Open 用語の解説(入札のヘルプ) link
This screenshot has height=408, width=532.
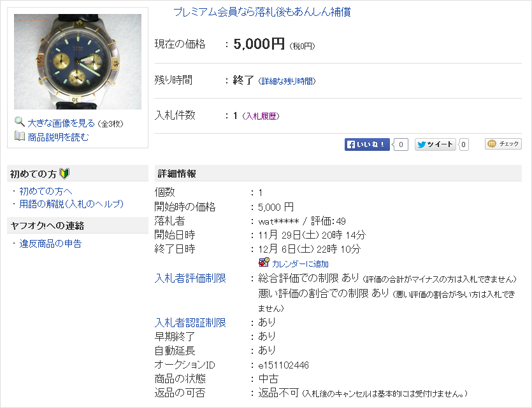(71, 204)
